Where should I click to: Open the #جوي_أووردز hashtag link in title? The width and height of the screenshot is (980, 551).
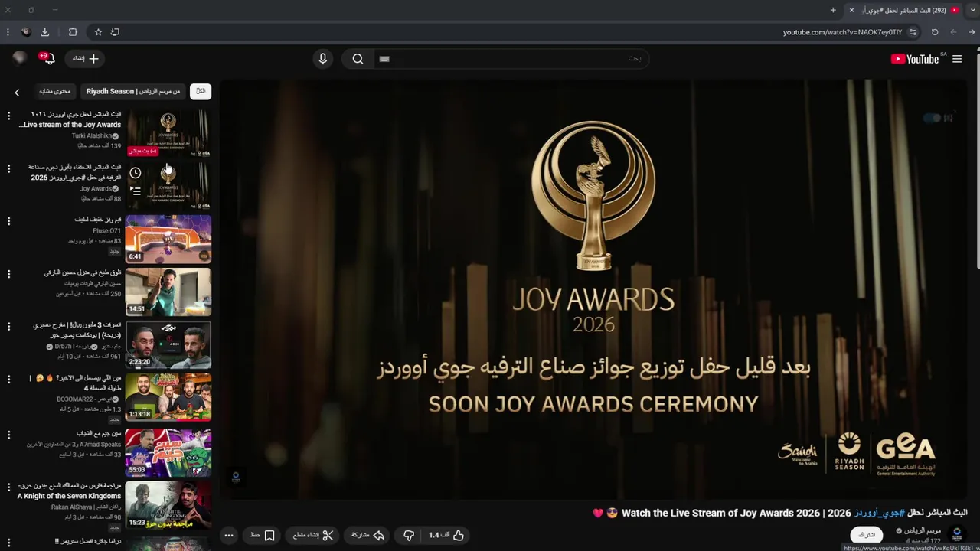[879, 513]
